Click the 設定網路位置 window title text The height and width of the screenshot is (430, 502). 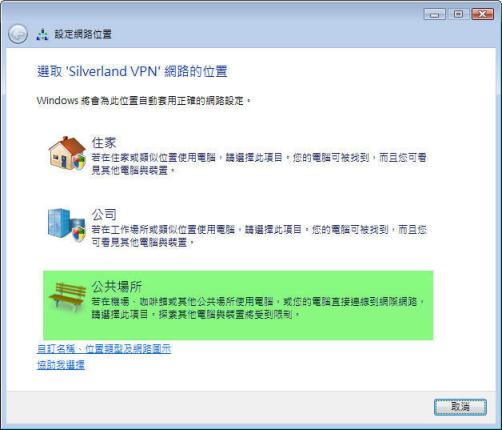coord(83,34)
